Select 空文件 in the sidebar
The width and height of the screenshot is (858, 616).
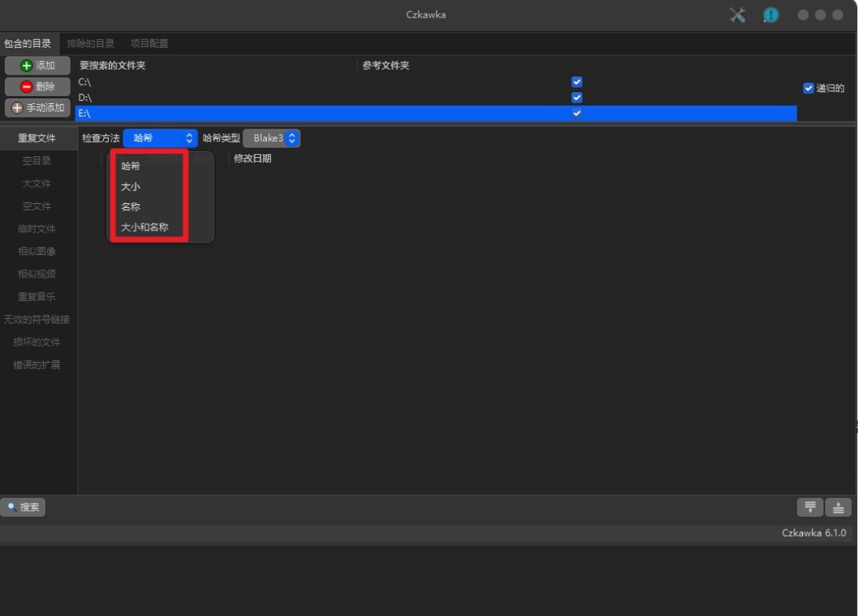point(37,206)
